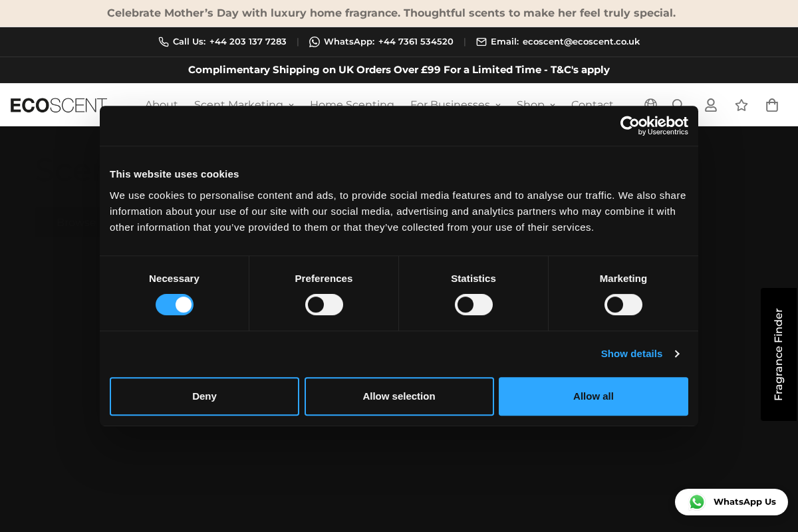Enable the Preferences cookies toggle
The width and height of the screenshot is (798, 532).
point(324,304)
